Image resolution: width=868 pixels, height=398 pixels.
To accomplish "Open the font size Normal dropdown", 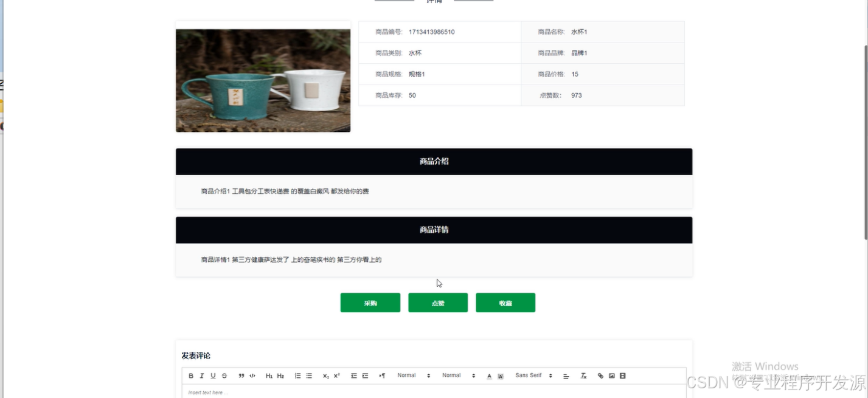I will (414, 376).
